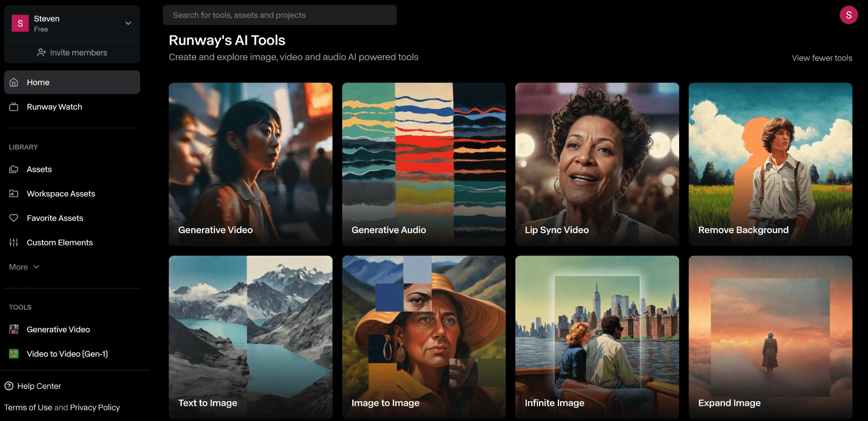The image size is (868, 421).
Task: Open the Privacy Policy link
Action: click(95, 407)
